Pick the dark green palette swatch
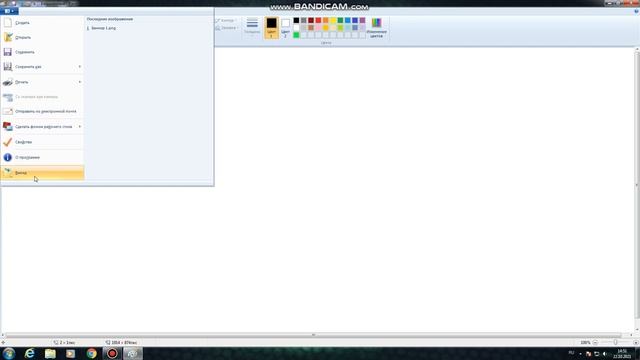This screenshot has width=640, height=360. (340, 20)
